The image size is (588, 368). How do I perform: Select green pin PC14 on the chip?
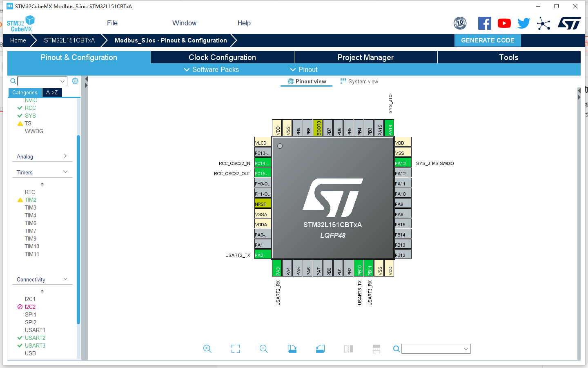click(x=263, y=163)
